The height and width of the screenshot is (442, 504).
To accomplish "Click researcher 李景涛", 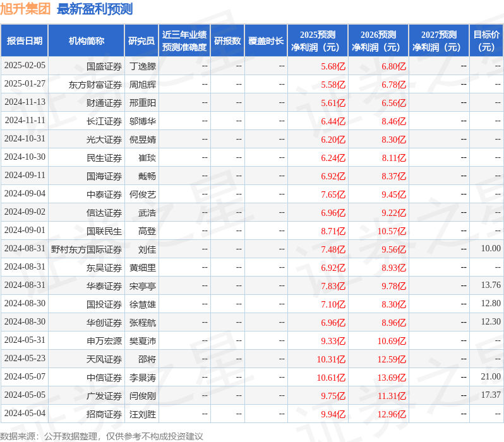I will (142, 378).
